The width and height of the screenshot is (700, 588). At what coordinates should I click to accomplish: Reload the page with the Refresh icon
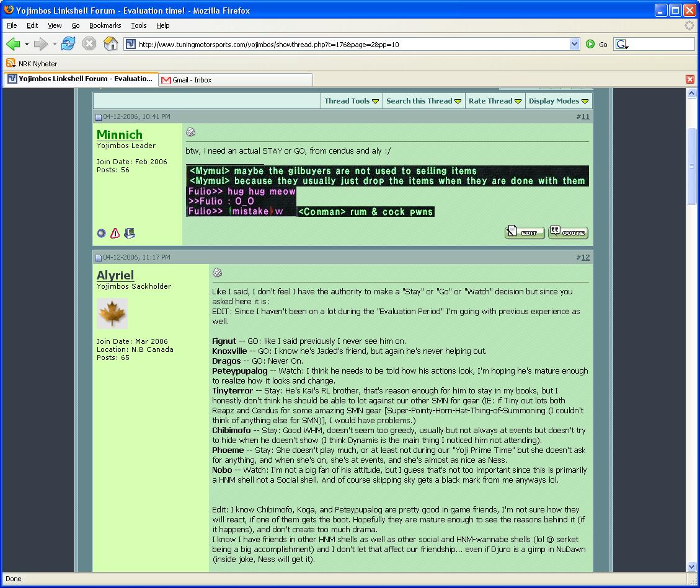[68, 44]
